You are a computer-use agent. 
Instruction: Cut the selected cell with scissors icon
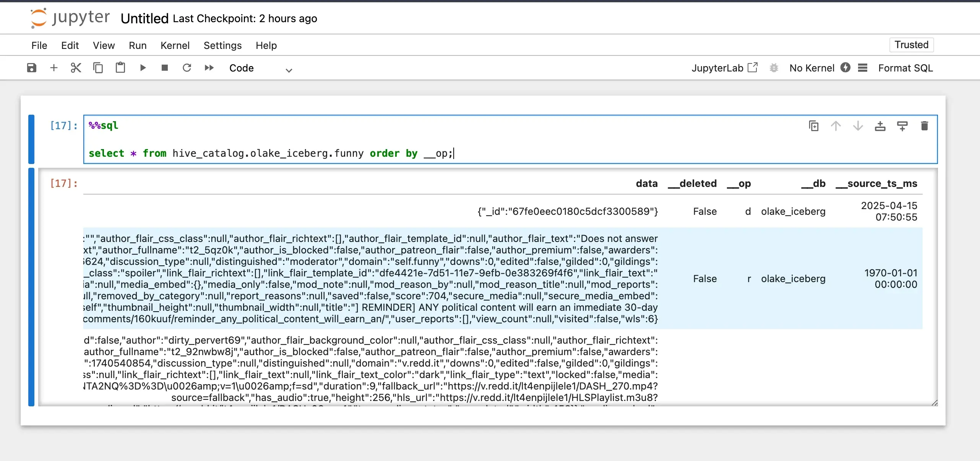pos(76,68)
